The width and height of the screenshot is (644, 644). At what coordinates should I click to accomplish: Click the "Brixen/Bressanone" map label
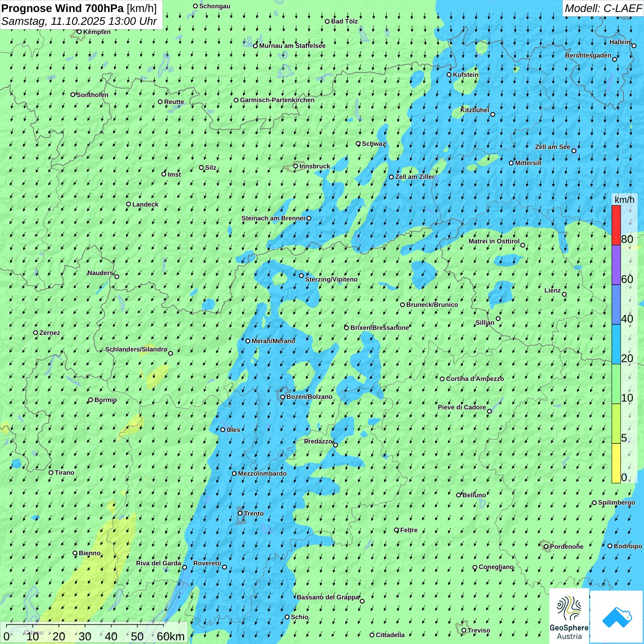click(x=379, y=328)
